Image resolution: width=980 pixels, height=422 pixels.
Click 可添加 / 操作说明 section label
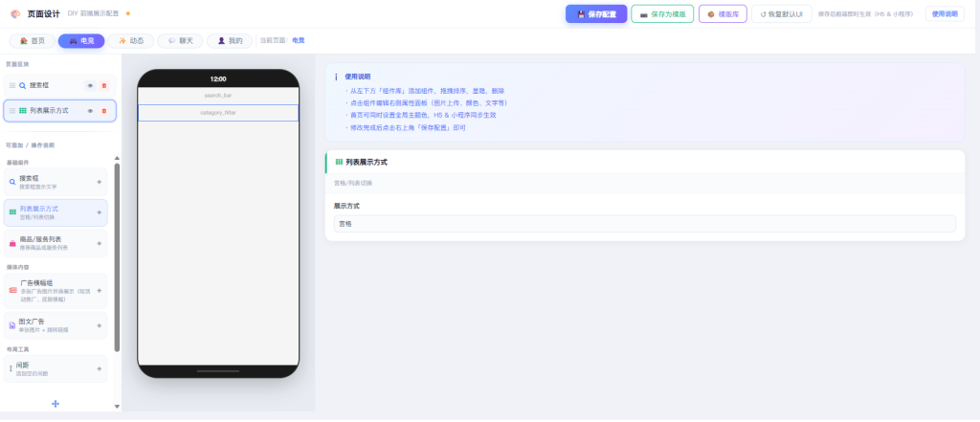(30, 145)
